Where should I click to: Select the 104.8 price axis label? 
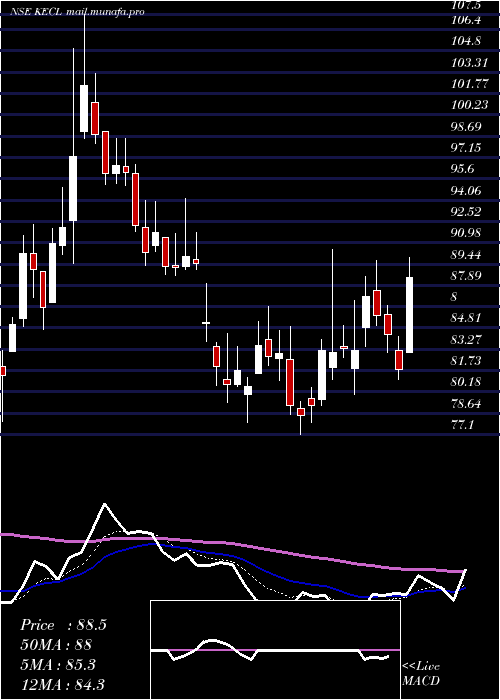coord(466,41)
